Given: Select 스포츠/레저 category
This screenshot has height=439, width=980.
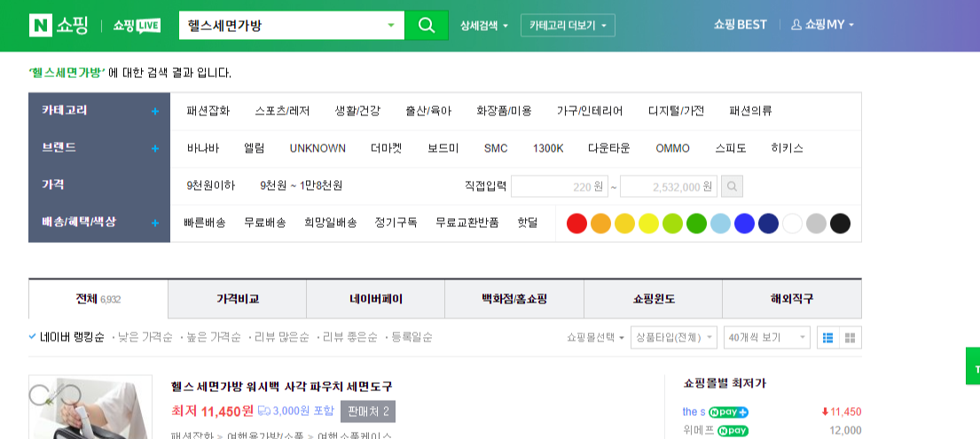Looking at the screenshot, I should [283, 112].
